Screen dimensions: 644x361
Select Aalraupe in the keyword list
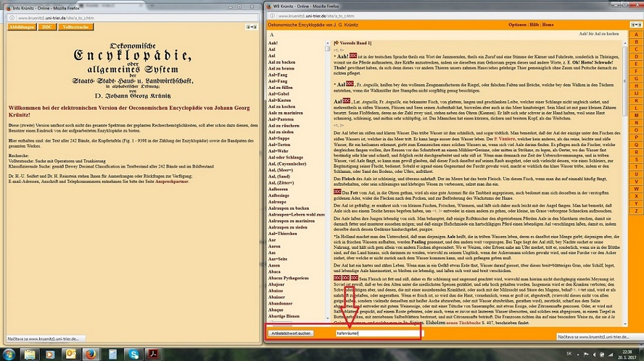click(x=277, y=202)
